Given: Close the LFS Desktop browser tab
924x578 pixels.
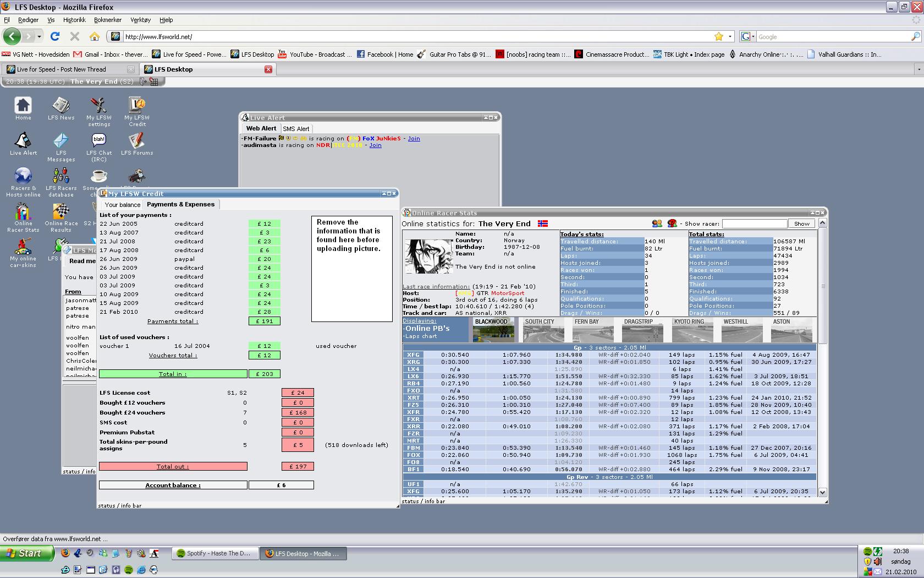Looking at the screenshot, I should (x=268, y=69).
